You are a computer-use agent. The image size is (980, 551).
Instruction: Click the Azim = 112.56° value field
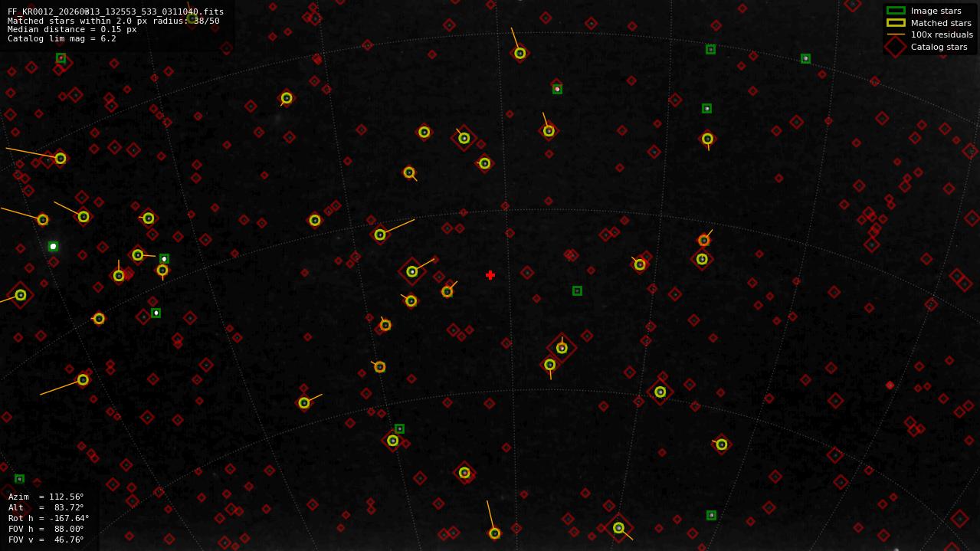click(46, 497)
